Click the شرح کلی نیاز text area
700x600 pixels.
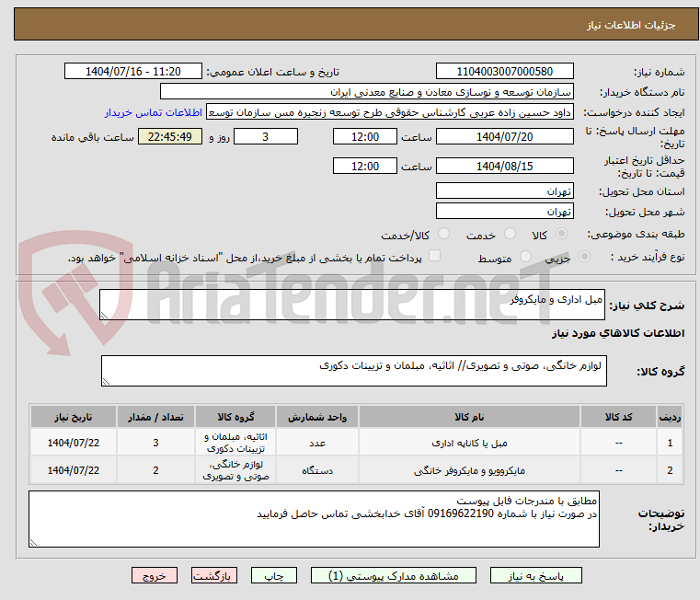coord(351,305)
